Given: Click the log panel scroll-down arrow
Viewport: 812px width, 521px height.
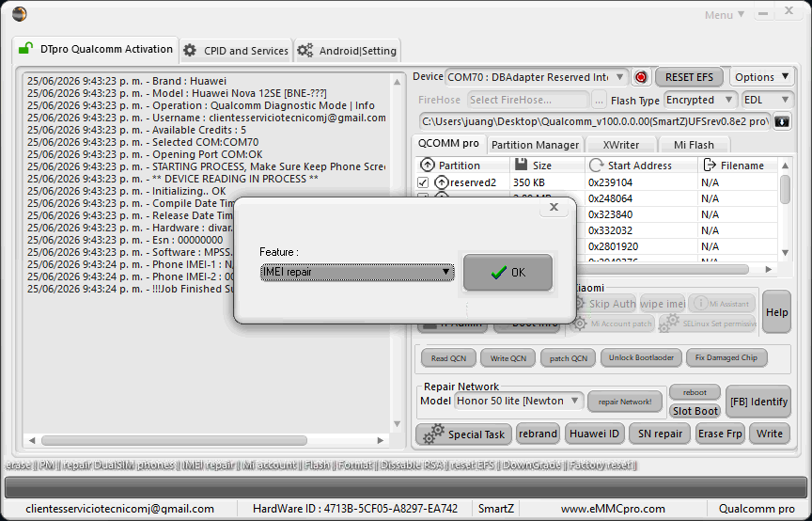Looking at the screenshot, I should click(x=398, y=424).
